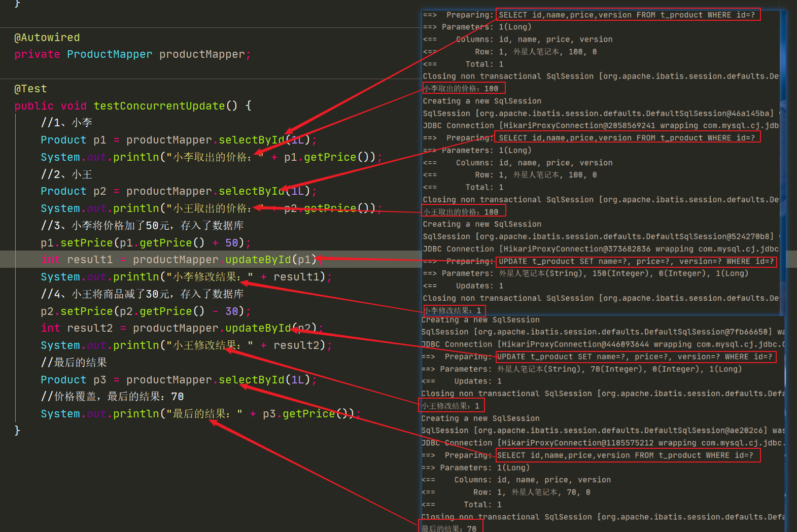Click the comment //2、小王
The width and height of the screenshot is (797, 532).
[x=66, y=174]
